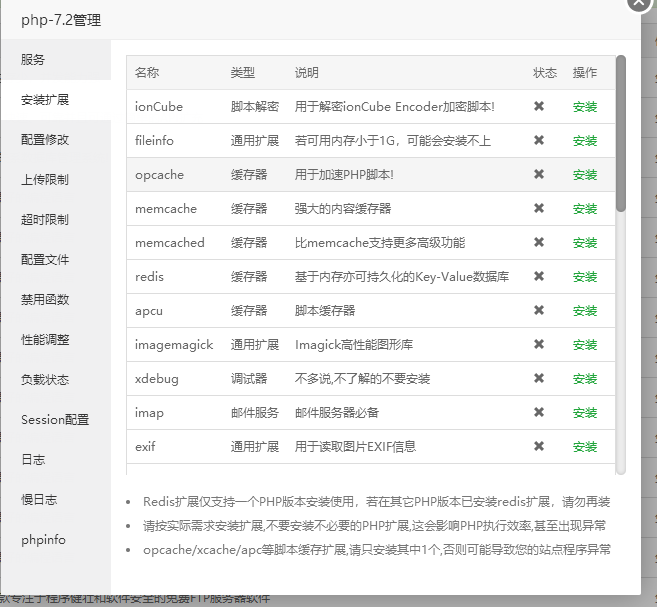This screenshot has height=607, width=657.
Task: Click the 脚本解密 type cell
Action: pyautogui.click(x=255, y=107)
